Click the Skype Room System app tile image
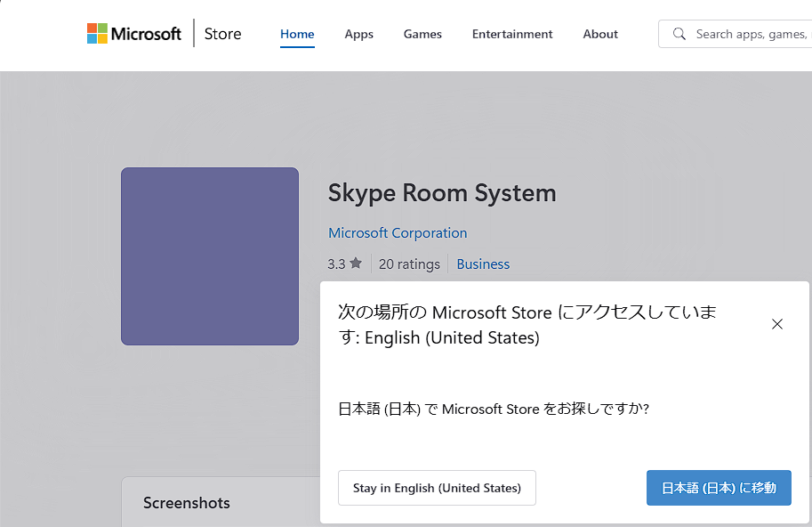The height and width of the screenshot is (527, 812). tap(210, 256)
